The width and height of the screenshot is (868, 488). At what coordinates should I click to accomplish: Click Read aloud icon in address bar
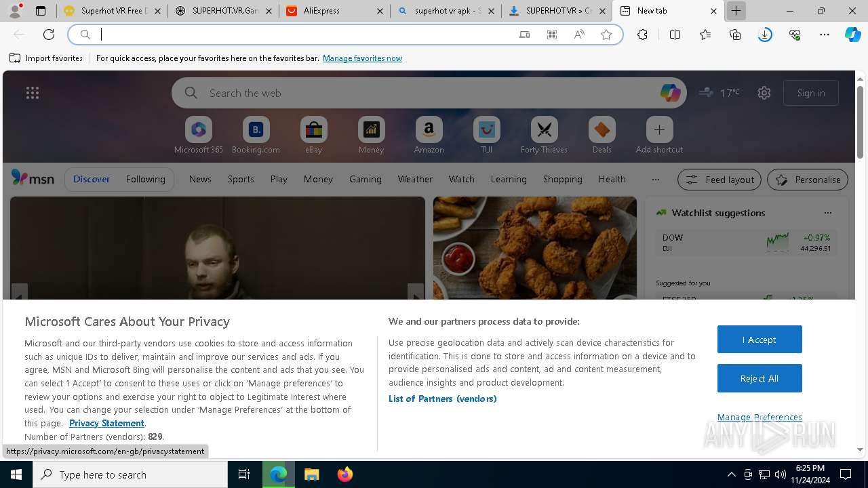[x=579, y=35]
